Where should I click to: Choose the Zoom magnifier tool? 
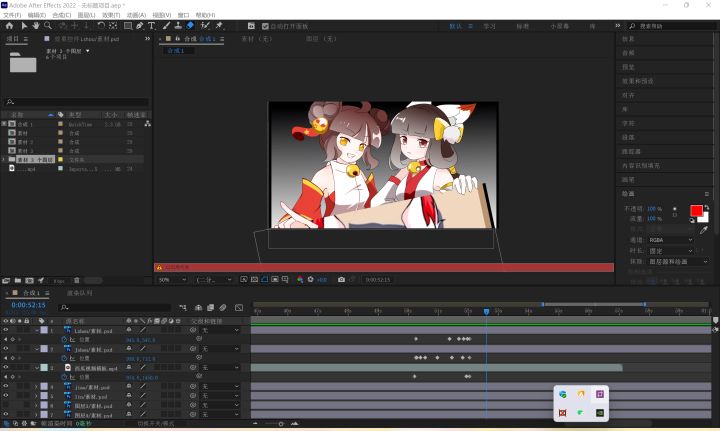coord(49,26)
